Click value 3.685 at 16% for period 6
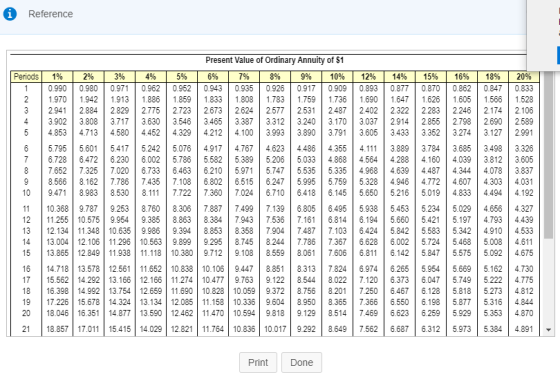Image resolution: width=560 pixels, height=377 pixels. (x=461, y=149)
